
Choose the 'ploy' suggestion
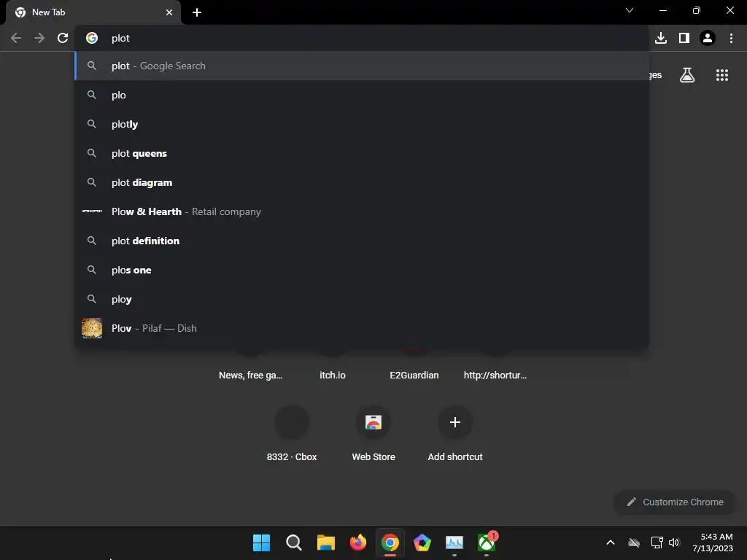pos(362,299)
